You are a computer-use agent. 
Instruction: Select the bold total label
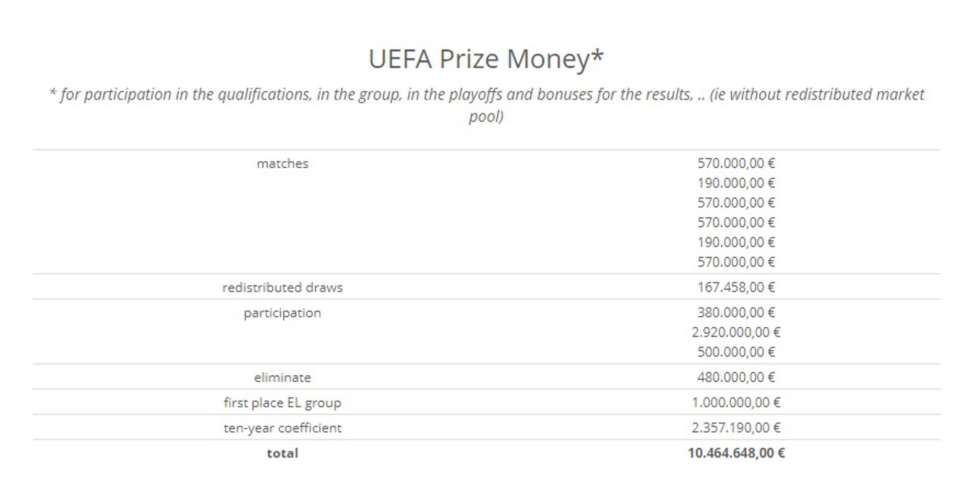pos(282,453)
